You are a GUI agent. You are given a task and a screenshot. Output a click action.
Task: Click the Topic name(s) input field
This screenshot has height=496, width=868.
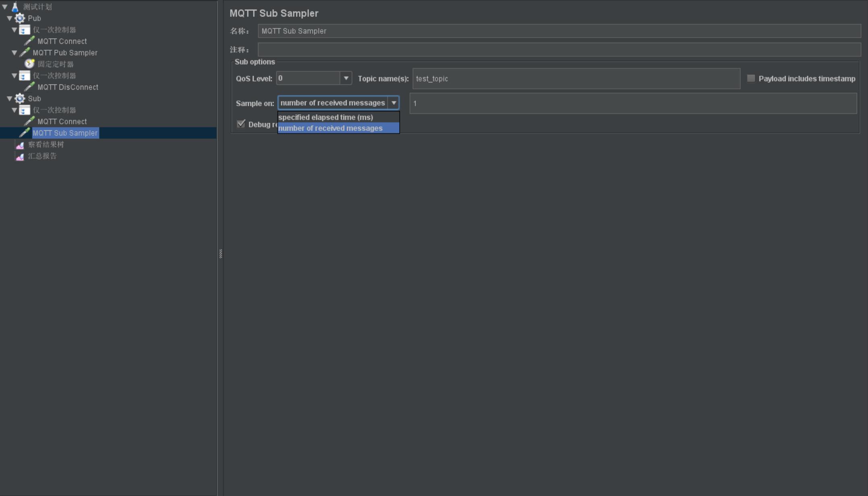tap(575, 78)
